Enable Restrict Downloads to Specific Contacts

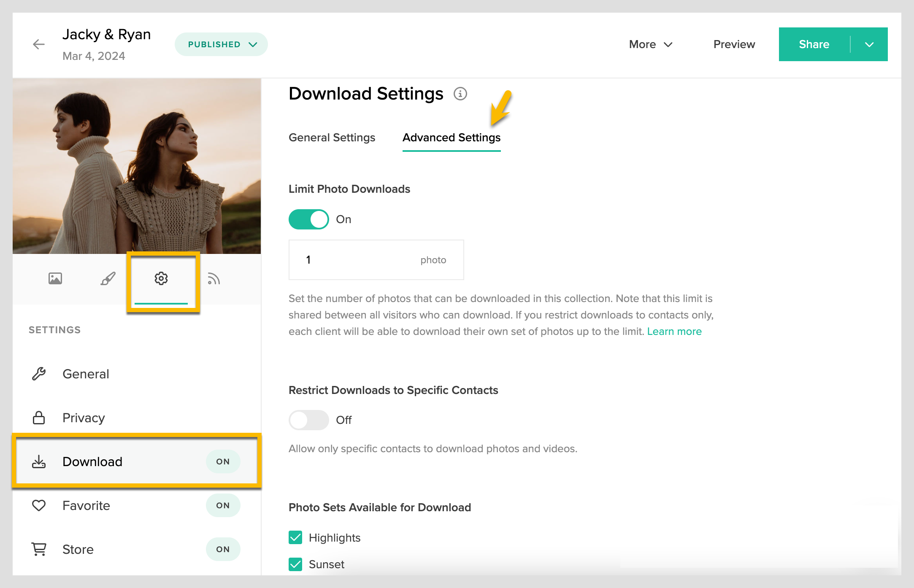tap(309, 420)
